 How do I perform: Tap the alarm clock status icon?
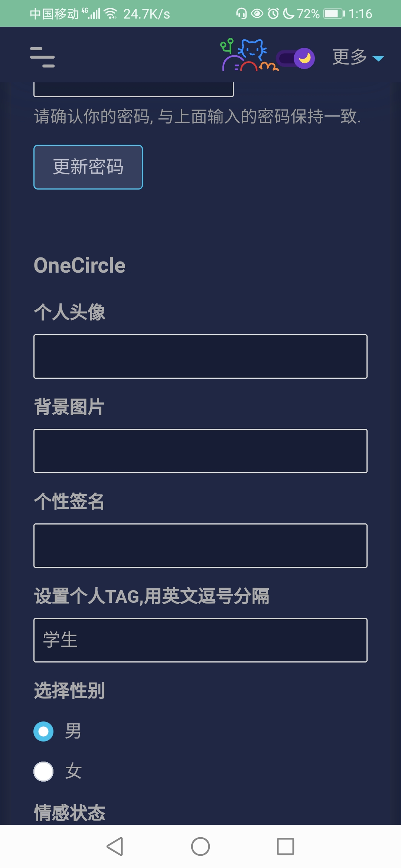coord(273,14)
